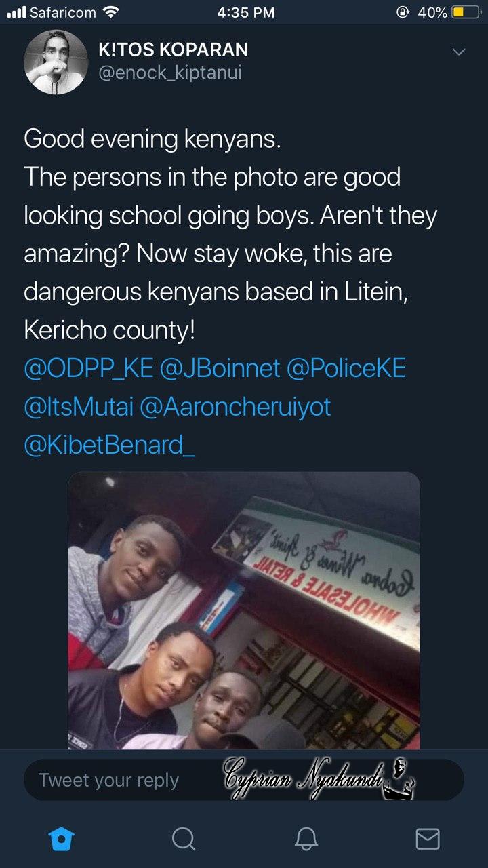The width and height of the screenshot is (488, 868).
Task: Open the @JBoinnet mention
Action: tap(220, 369)
